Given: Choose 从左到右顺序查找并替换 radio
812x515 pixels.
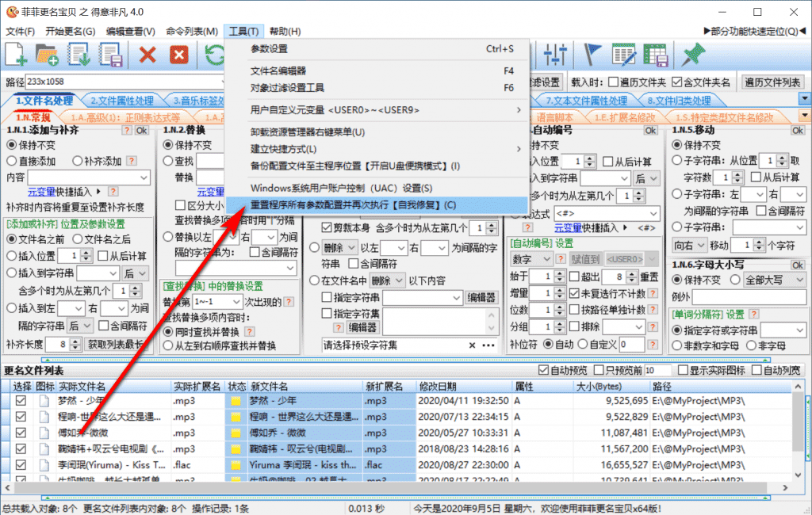Looking at the screenshot, I should [x=168, y=345].
